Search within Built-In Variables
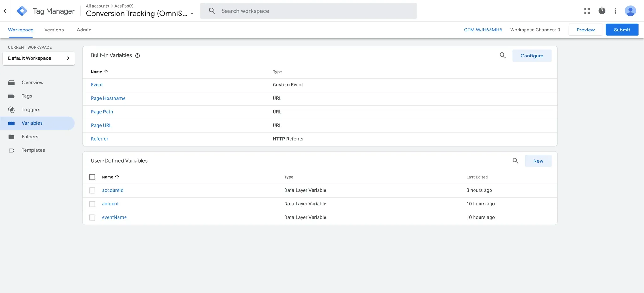The width and height of the screenshot is (644, 293). [x=502, y=56]
